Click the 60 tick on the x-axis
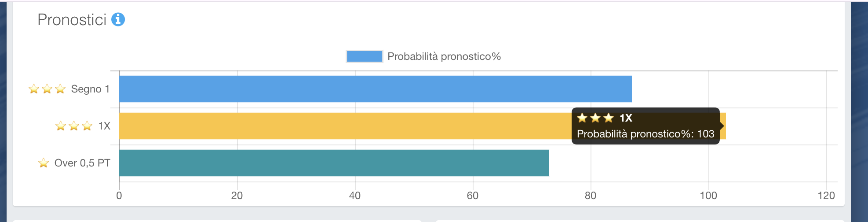 pos(473,196)
